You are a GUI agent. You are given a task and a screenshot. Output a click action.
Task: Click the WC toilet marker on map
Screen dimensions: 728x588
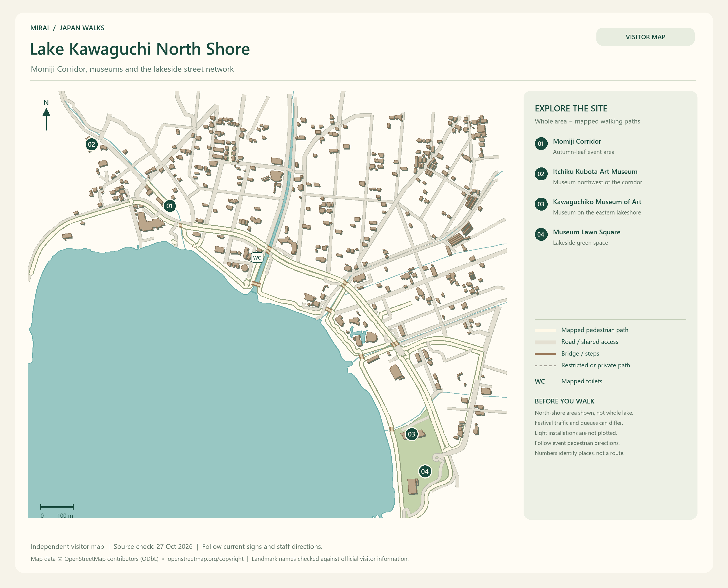[257, 258]
